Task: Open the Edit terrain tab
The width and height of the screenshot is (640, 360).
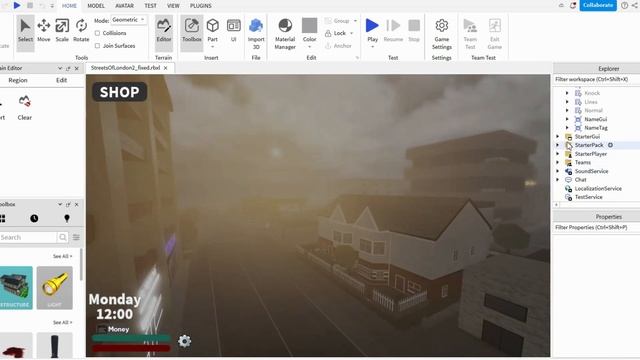Action: click(x=61, y=80)
